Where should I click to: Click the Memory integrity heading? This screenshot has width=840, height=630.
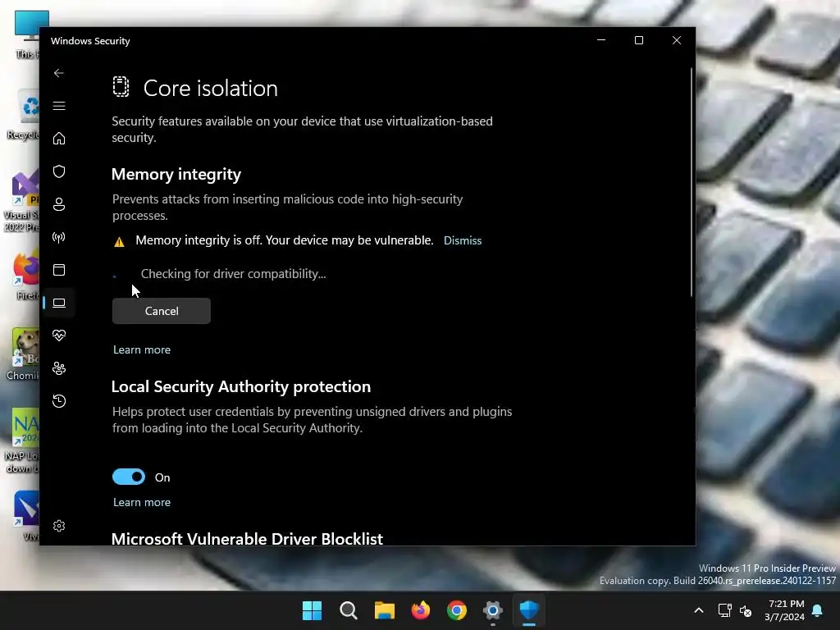coord(176,174)
